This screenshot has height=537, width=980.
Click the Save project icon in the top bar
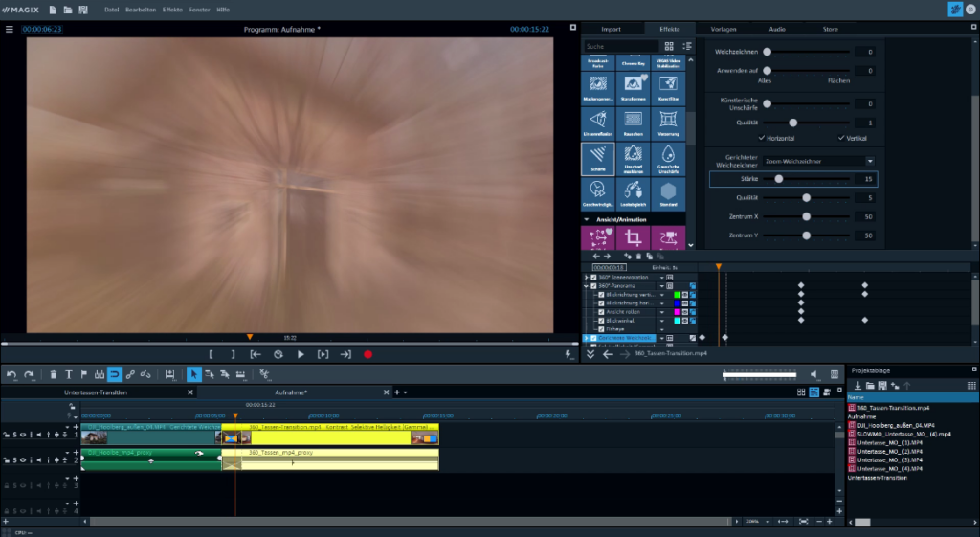click(x=83, y=10)
